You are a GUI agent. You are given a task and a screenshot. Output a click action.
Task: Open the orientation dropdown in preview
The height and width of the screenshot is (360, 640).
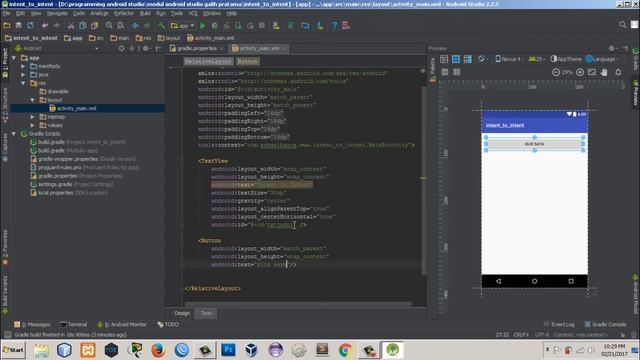coord(482,59)
